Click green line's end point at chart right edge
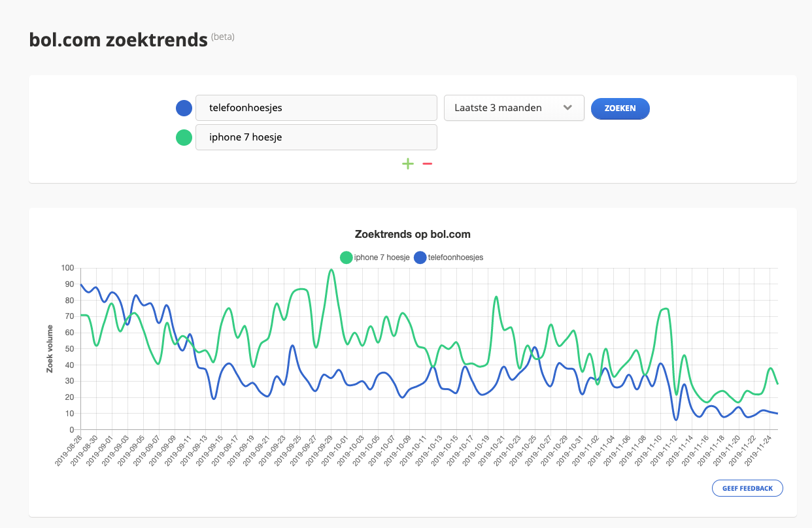The height and width of the screenshot is (528, 812). tap(777, 384)
